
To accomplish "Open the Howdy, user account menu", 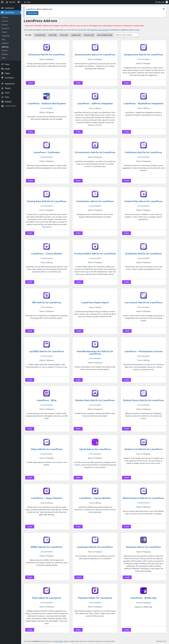I will 161,2.
